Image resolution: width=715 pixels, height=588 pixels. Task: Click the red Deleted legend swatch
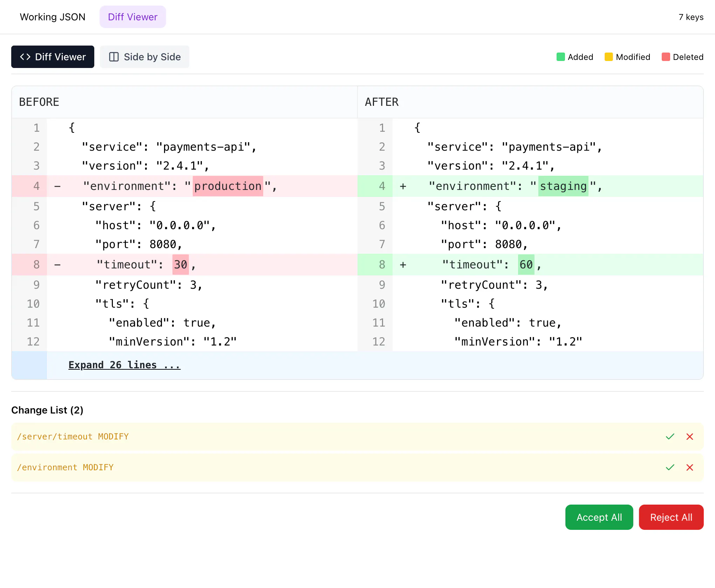pyautogui.click(x=666, y=57)
